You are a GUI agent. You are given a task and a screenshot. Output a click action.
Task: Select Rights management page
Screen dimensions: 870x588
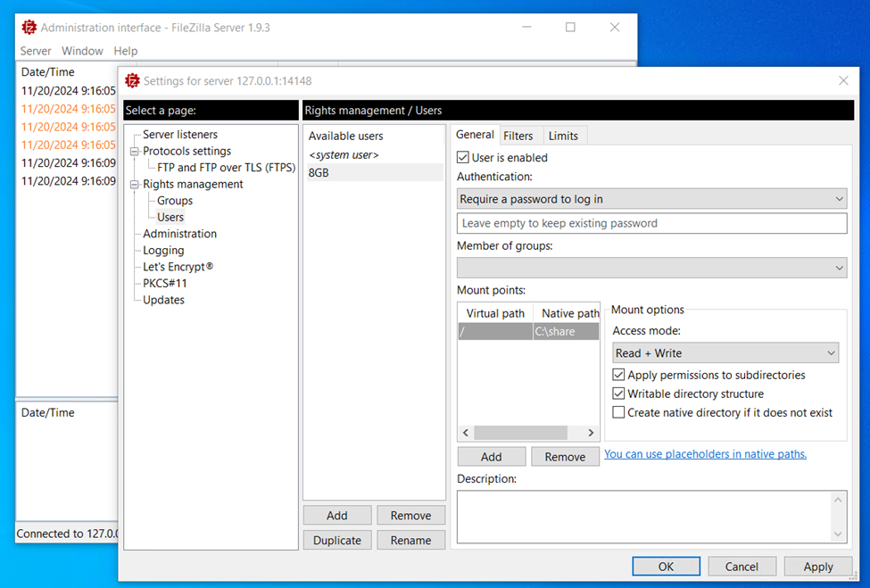point(193,184)
